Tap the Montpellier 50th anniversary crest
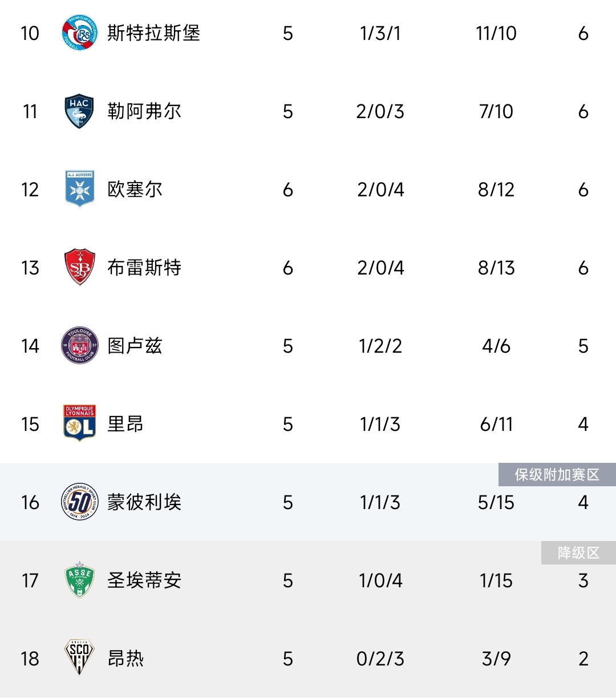616x698 pixels. point(79,502)
